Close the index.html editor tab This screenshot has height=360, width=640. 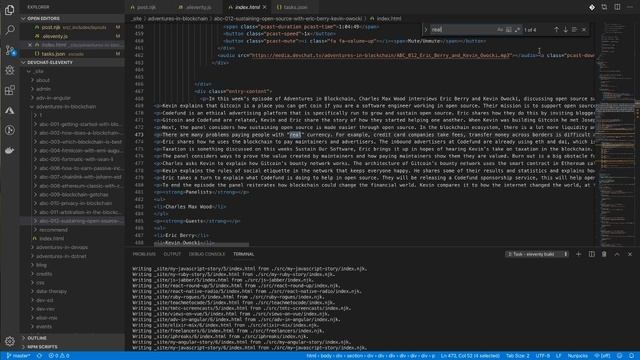click(264, 7)
